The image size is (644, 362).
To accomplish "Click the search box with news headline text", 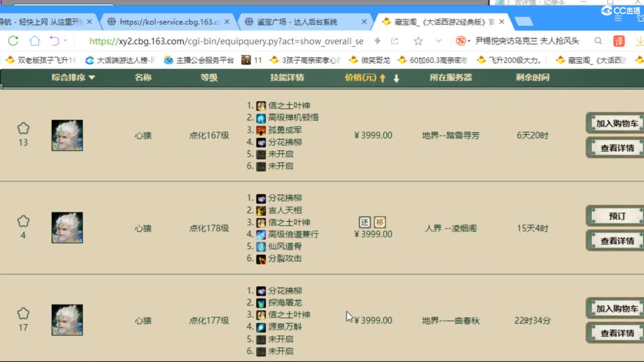I will tap(527, 41).
